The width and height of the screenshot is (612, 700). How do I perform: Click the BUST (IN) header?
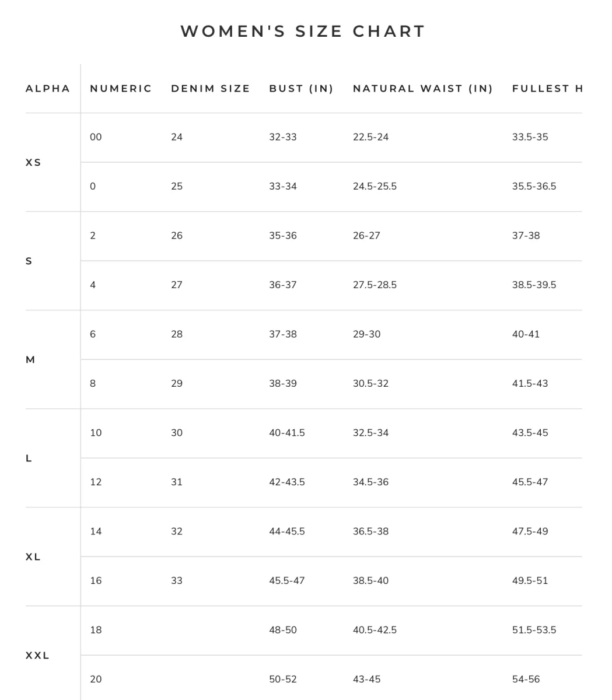(x=301, y=89)
